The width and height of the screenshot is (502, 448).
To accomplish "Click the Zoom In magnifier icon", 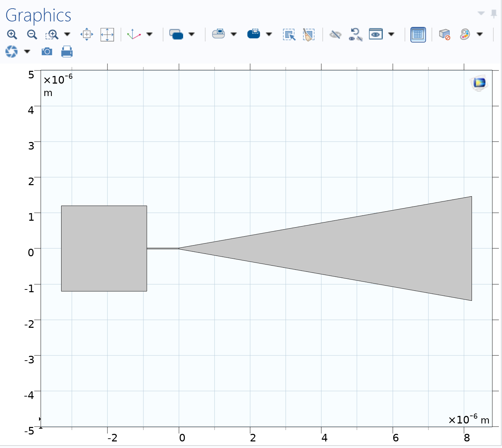I will (x=12, y=35).
